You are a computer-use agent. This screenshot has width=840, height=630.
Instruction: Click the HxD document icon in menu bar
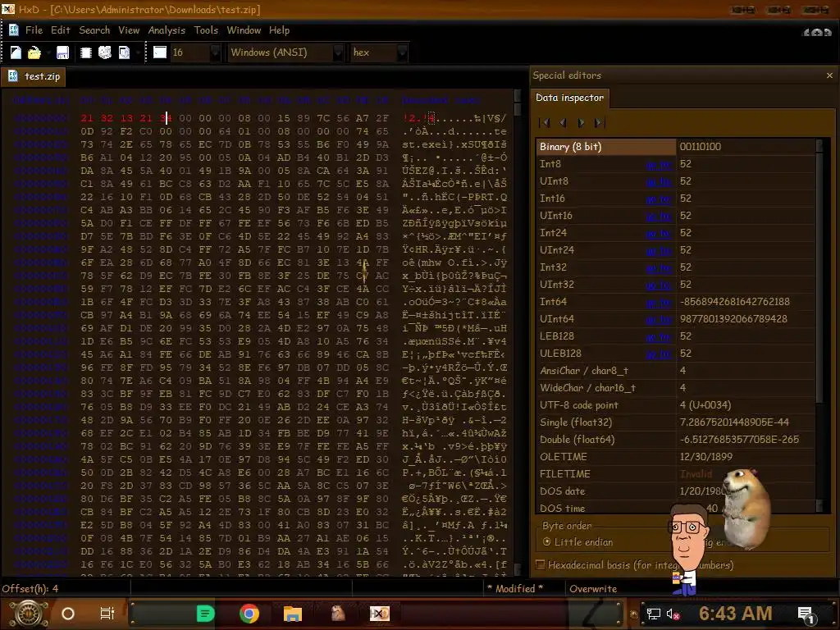[14, 30]
